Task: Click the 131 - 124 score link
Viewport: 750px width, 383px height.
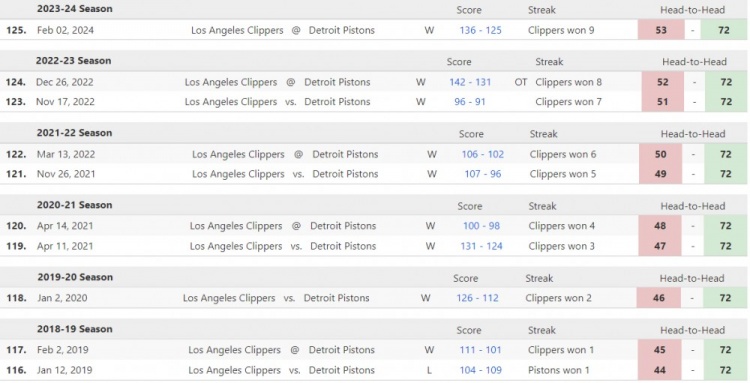Action: (x=481, y=246)
